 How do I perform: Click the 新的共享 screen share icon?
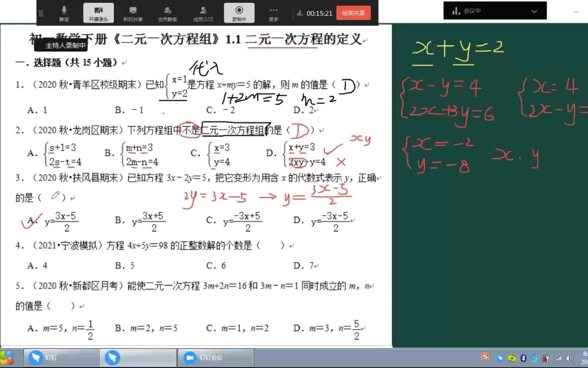pos(133,13)
